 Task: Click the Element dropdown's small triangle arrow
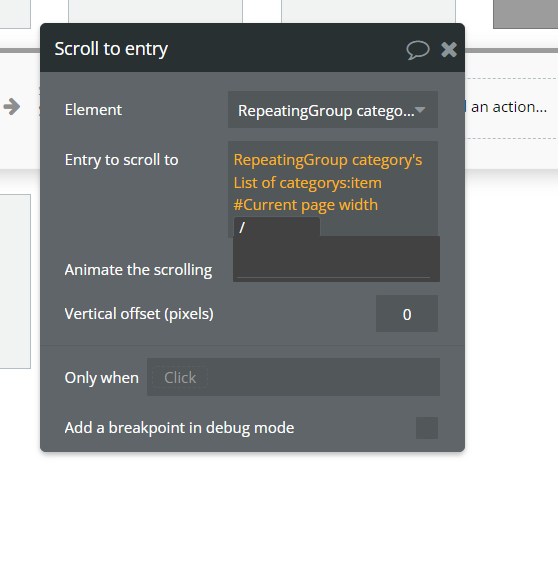pos(420,110)
